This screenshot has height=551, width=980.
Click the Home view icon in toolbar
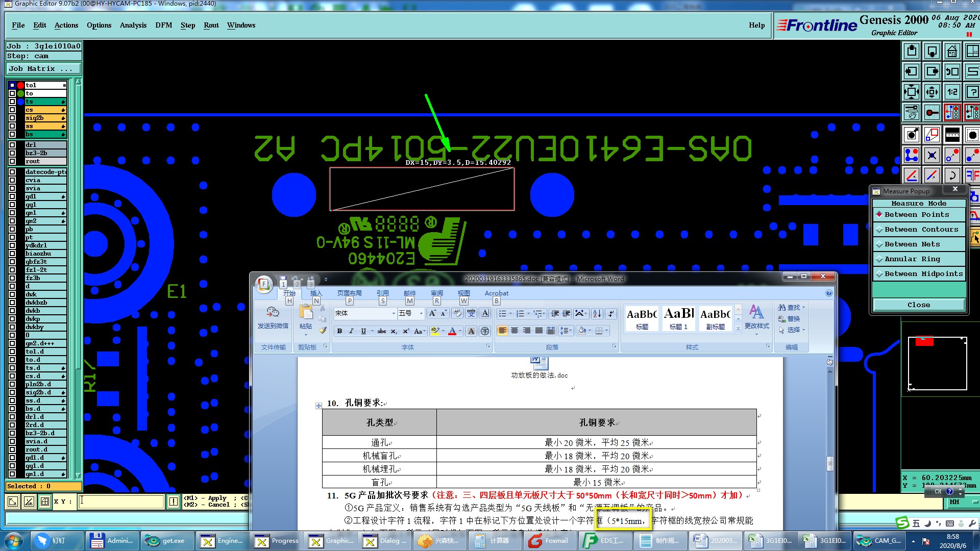click(x=952, y=52)
